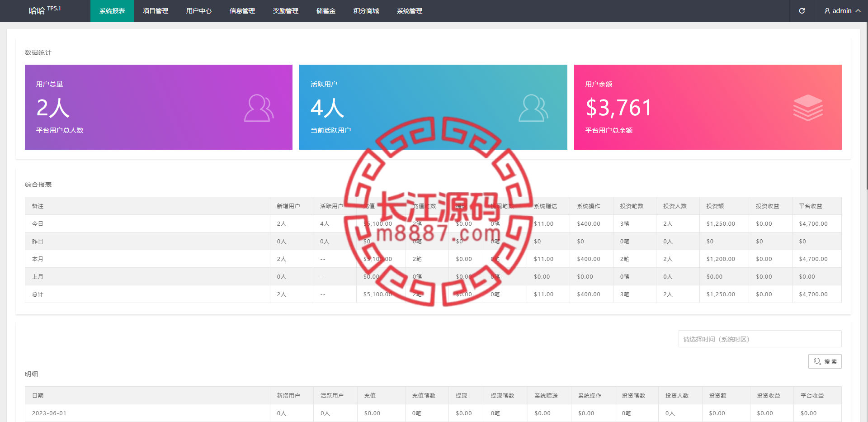This screenshot has height=422, width=868.
Task: Click the 数据统计 section title
Action: point(38,52)
